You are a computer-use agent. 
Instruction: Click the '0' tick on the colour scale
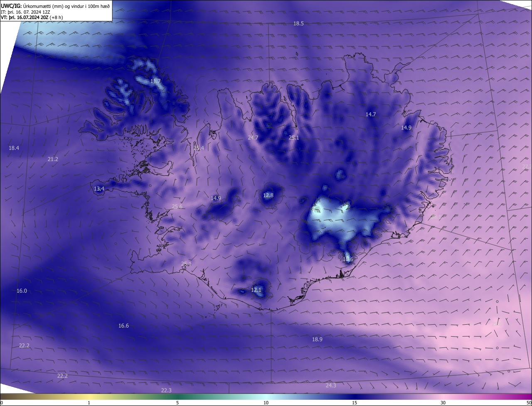point(2,403)
